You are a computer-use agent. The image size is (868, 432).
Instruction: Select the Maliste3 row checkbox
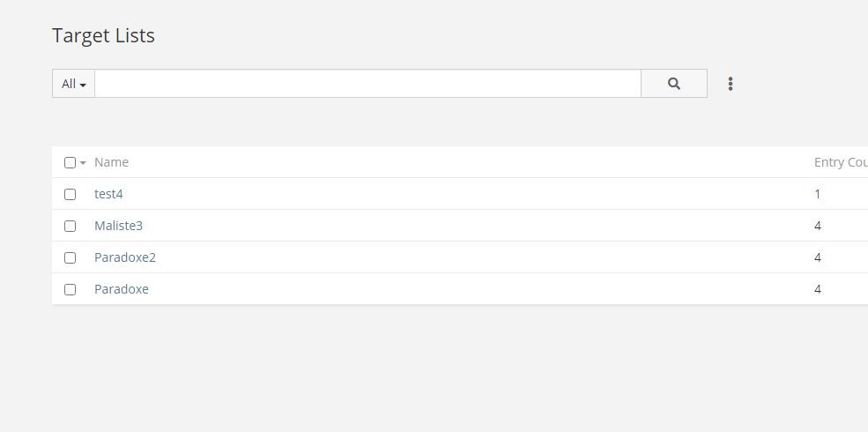pos(70,226)
